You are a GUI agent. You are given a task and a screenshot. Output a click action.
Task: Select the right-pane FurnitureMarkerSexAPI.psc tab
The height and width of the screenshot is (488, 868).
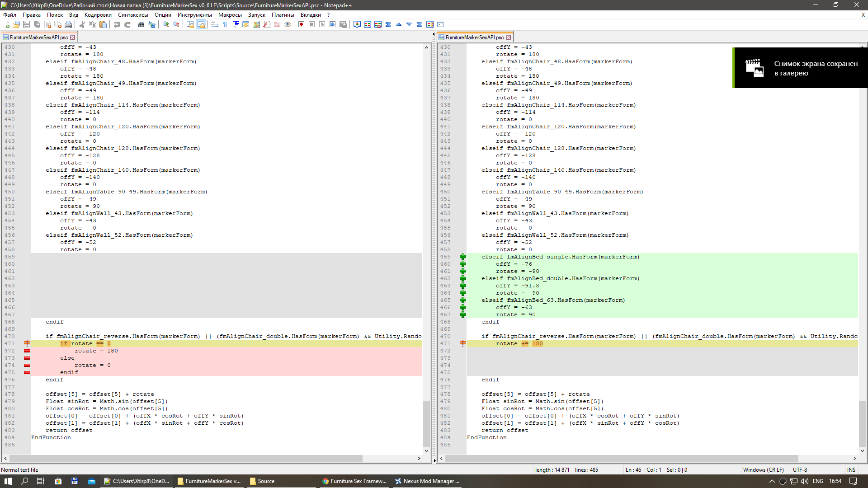[475, 38]
